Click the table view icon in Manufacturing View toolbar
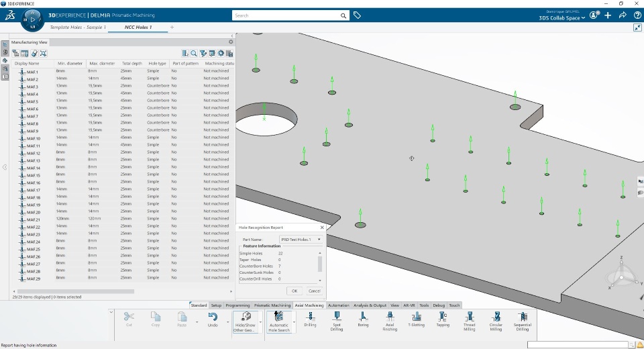This screenshot has height=349, width=644. click(x=25, y=54)
